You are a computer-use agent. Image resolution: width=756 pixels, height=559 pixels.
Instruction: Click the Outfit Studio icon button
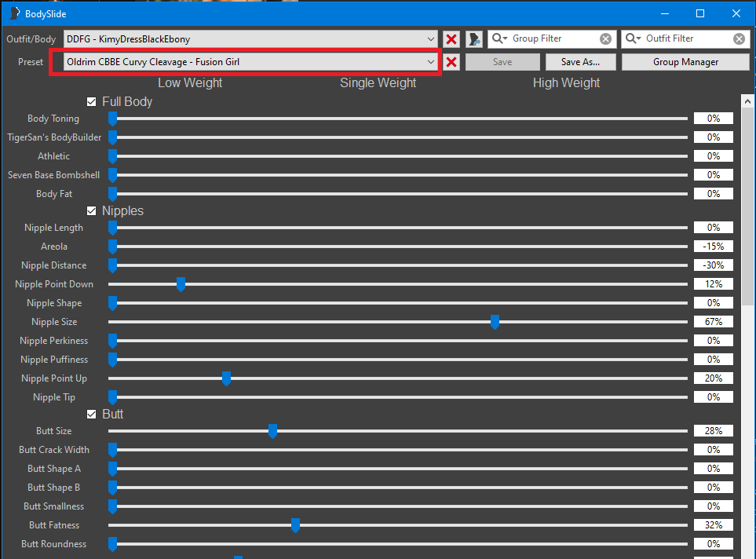tap(473, 39)
